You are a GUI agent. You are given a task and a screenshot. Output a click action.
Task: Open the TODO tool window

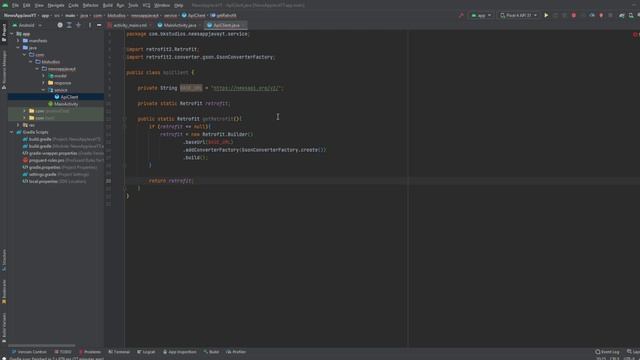click(63, 352)
